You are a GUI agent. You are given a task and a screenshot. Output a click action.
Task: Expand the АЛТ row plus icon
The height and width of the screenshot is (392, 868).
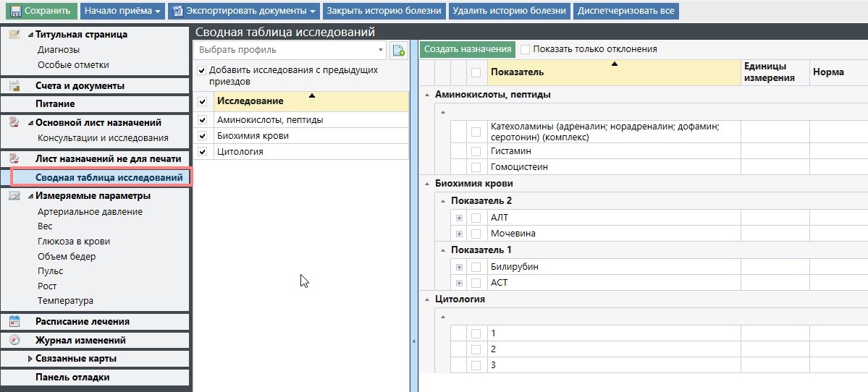pos(459,218)
